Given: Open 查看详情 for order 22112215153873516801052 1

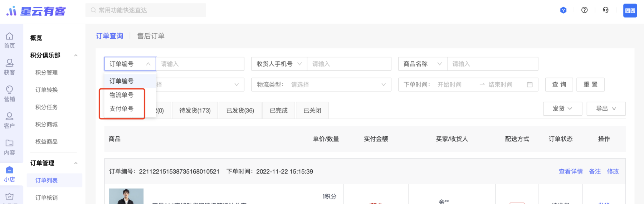Looking at the screenshot, I should click(x=571, y=171).
